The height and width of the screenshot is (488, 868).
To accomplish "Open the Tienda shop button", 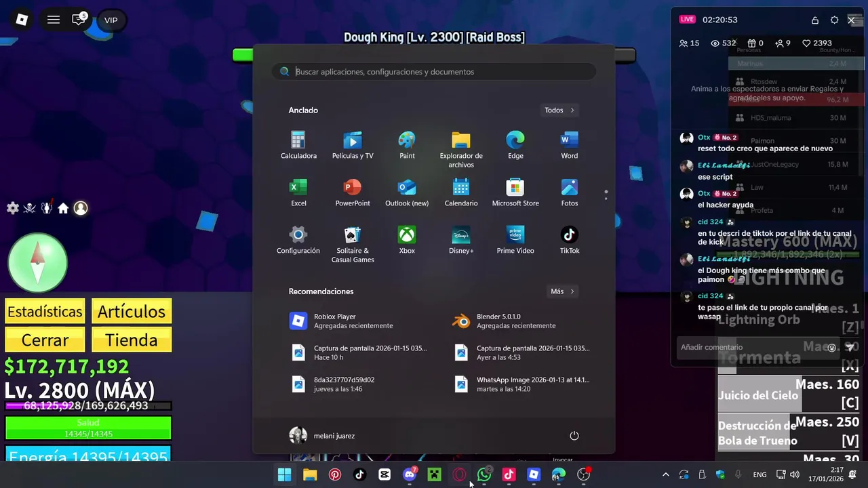I will 132,340.
